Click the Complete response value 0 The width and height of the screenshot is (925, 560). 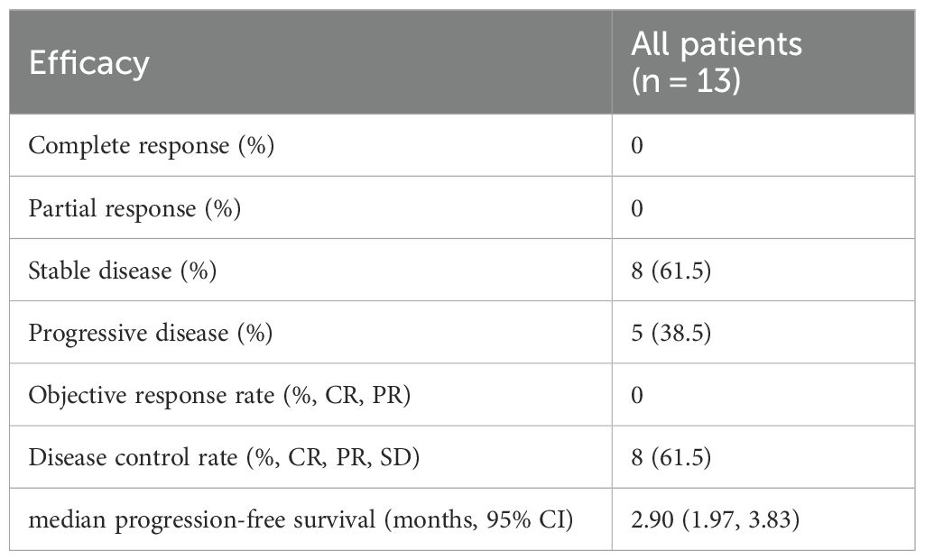point(636,146)
